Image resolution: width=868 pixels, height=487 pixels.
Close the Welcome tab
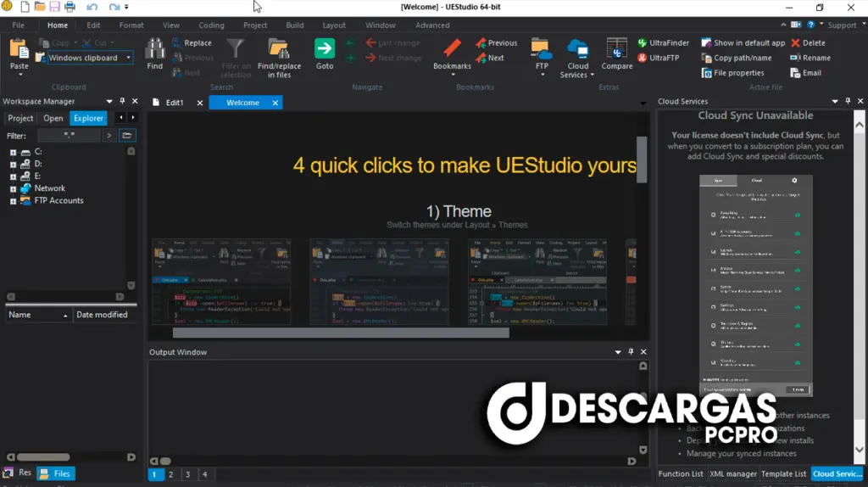pyautogui.click(x=275, y=103)
